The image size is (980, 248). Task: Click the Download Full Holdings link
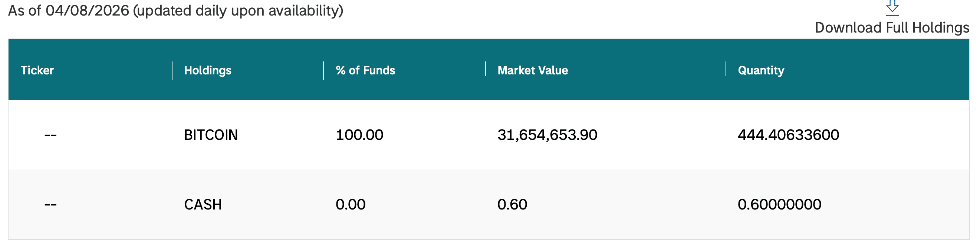[x=896, y=27]
